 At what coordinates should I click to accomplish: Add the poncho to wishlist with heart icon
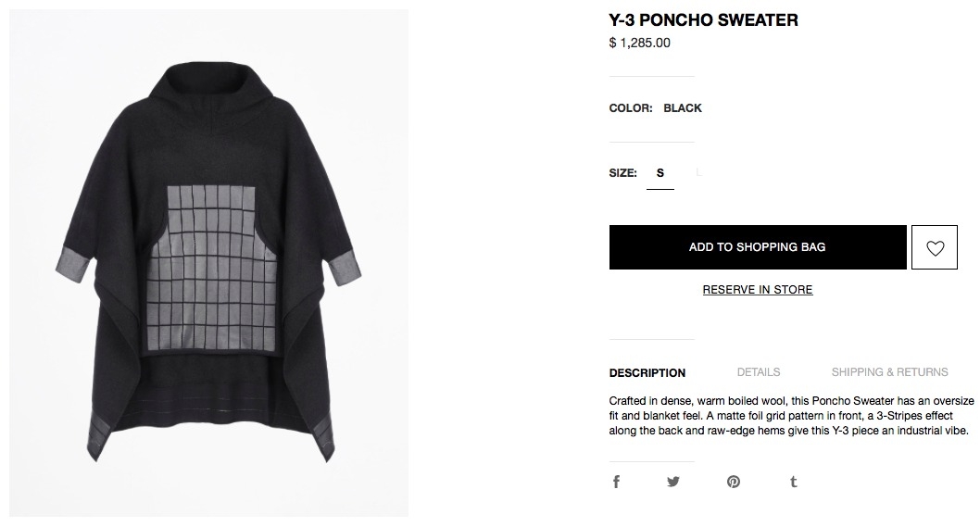(935, 247)
